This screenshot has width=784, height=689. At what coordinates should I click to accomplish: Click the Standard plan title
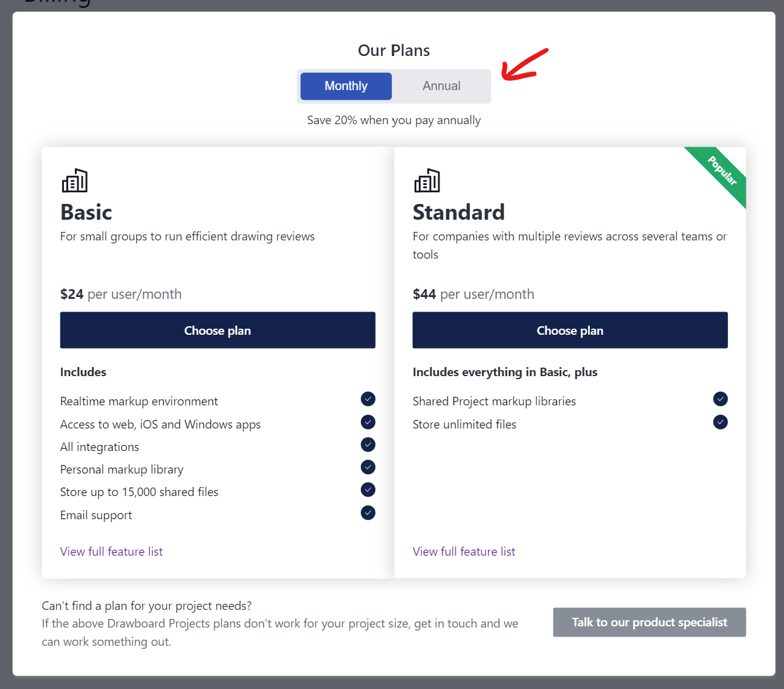click(459, 212)
